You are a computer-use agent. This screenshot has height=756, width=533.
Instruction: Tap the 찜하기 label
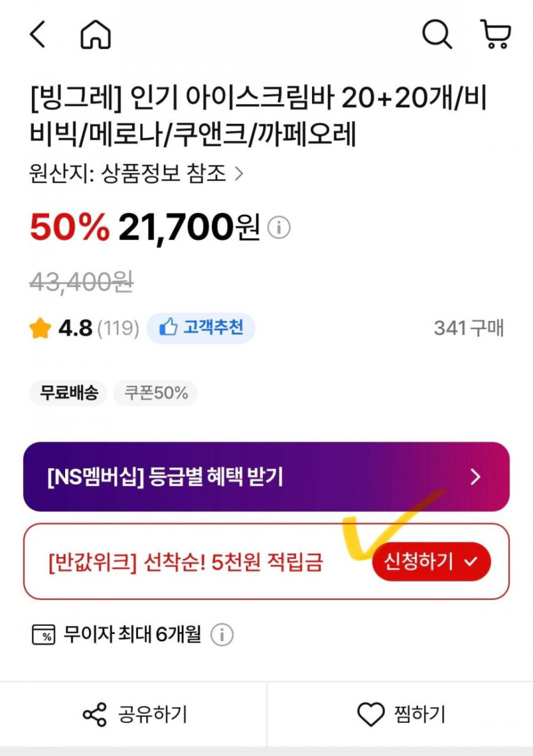click(419, 715)
